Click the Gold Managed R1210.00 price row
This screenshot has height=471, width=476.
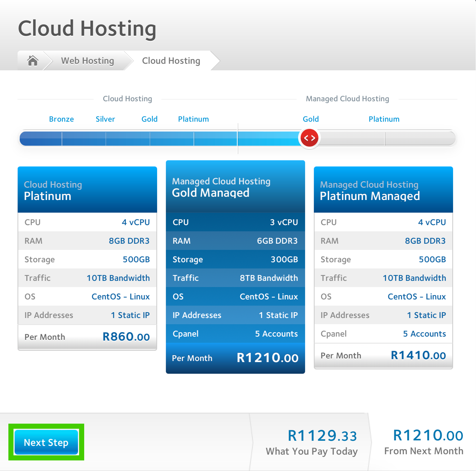click(235, 358)
